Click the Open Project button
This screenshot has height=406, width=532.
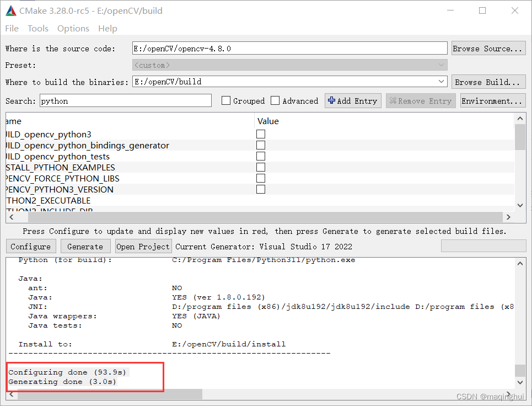pyautogui.click(x=143, y=246)
